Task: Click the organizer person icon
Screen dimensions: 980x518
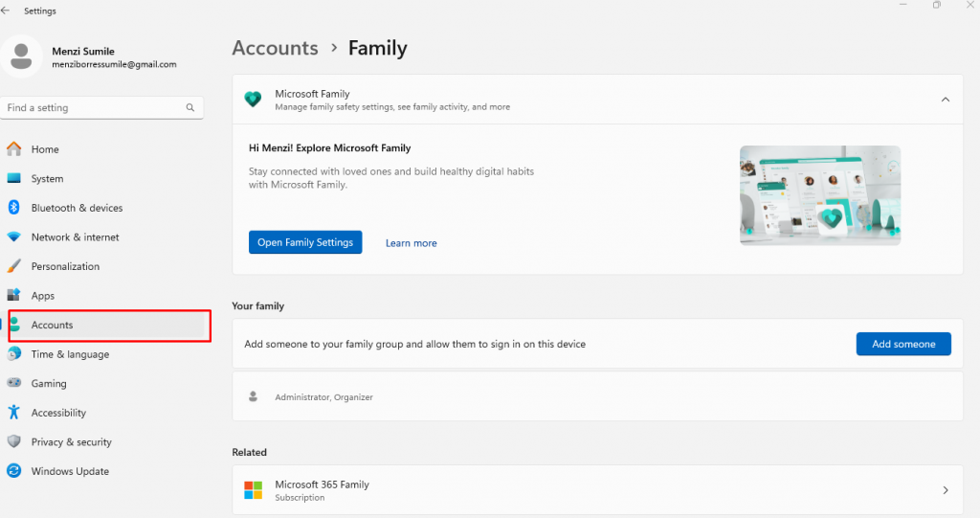Action: 253,396
